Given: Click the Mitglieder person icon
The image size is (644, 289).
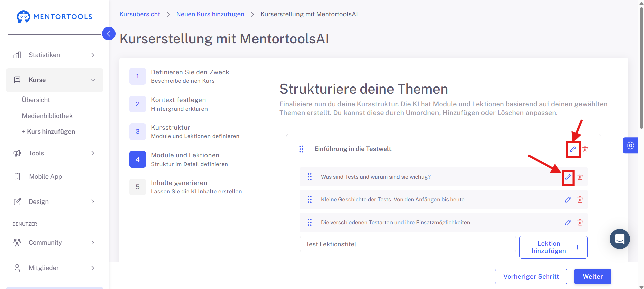Looking at the screenshot, I should coord(17,268).
